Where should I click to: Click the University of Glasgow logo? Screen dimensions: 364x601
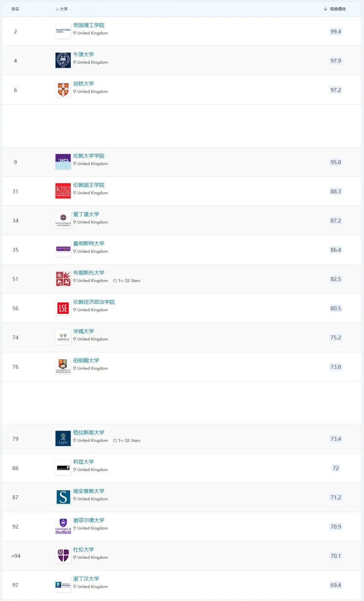pos(63,438)
